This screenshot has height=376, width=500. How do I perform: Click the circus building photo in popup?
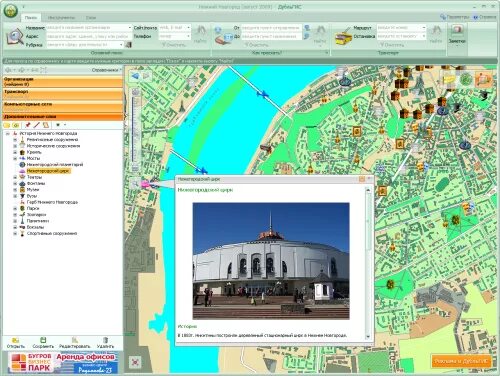tap(271, 261)
